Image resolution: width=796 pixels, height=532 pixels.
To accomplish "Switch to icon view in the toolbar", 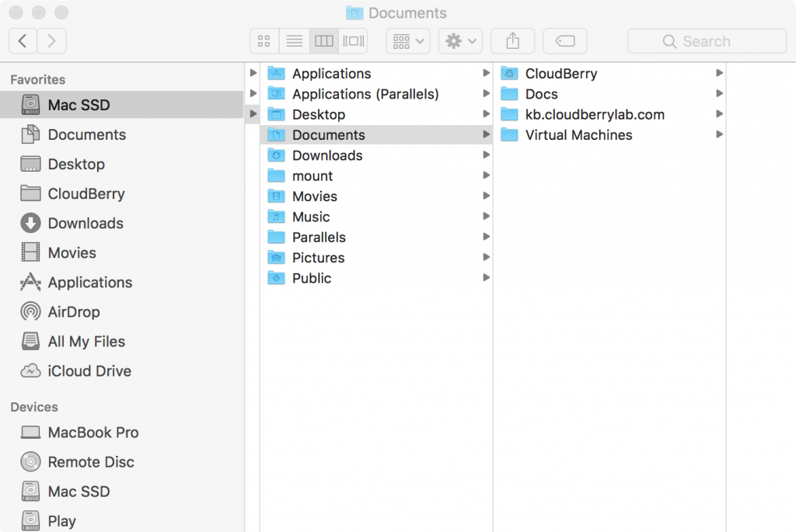I will (x=264, y=40).
